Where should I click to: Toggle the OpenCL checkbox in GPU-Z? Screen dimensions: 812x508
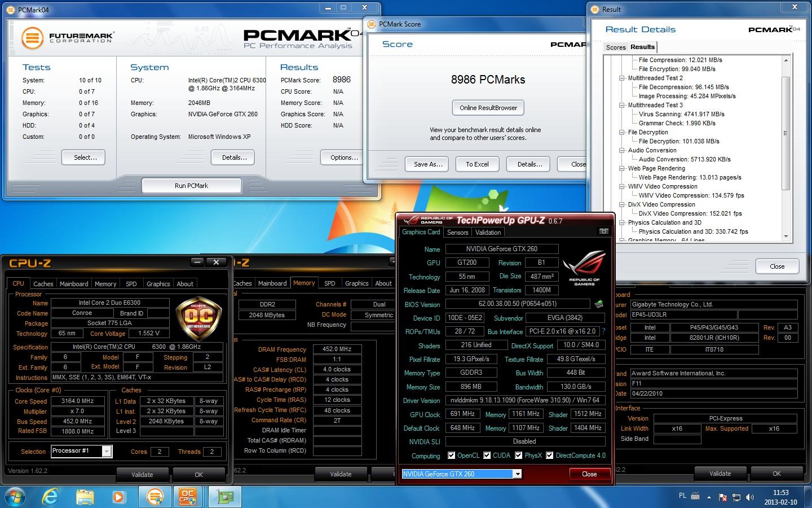tap(451, 456)
